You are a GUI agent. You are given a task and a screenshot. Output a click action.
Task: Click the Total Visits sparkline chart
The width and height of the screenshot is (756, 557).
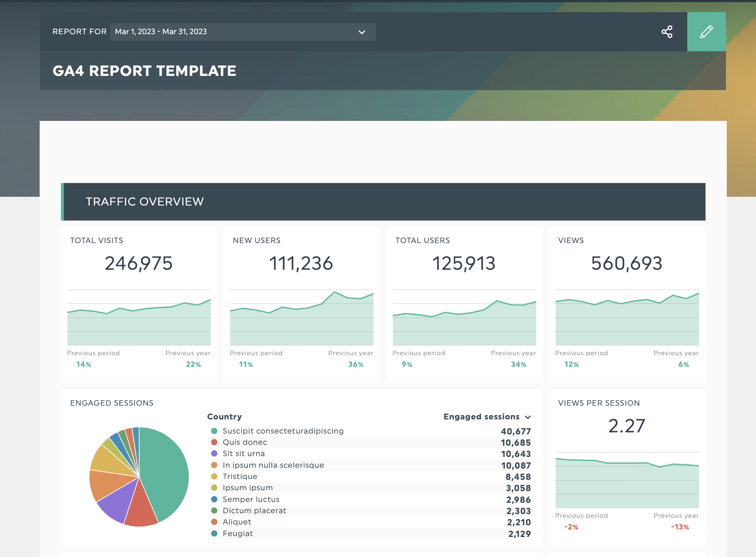[x=139, y=317]
